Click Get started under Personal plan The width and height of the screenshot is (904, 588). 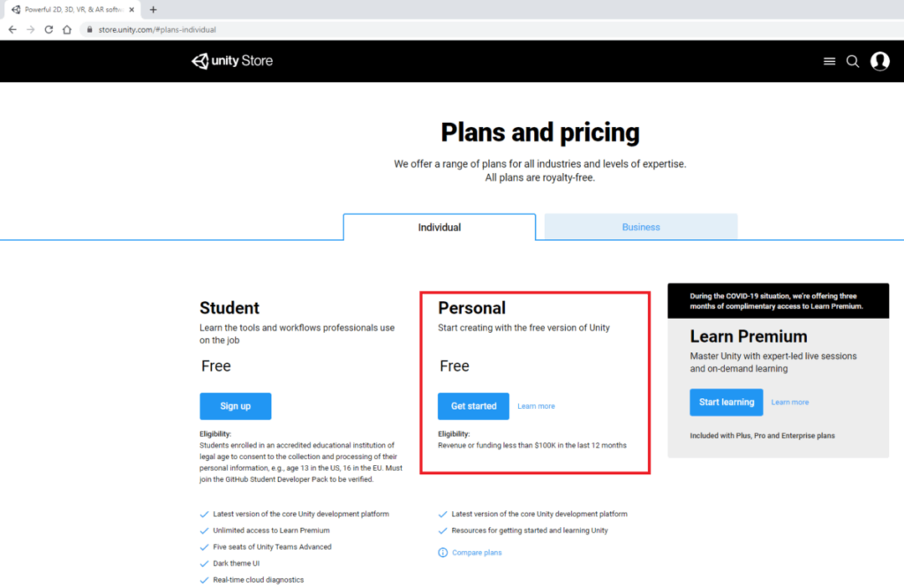pyautogui.click(x=473, y=406)
